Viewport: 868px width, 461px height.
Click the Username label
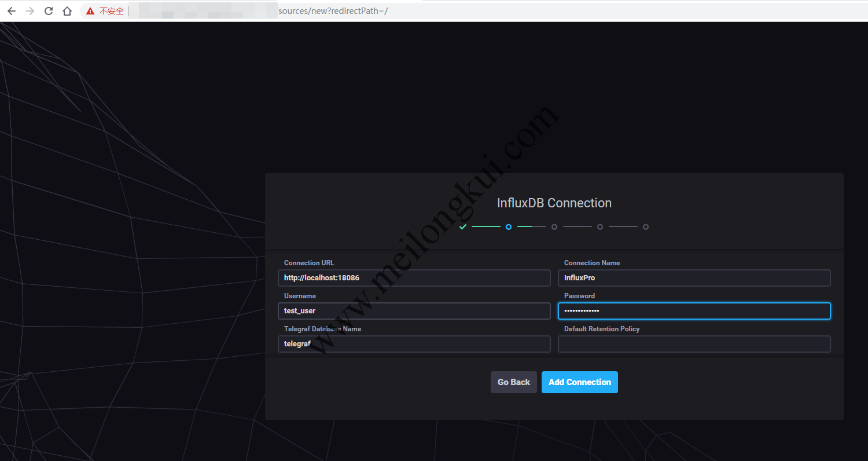300,296
